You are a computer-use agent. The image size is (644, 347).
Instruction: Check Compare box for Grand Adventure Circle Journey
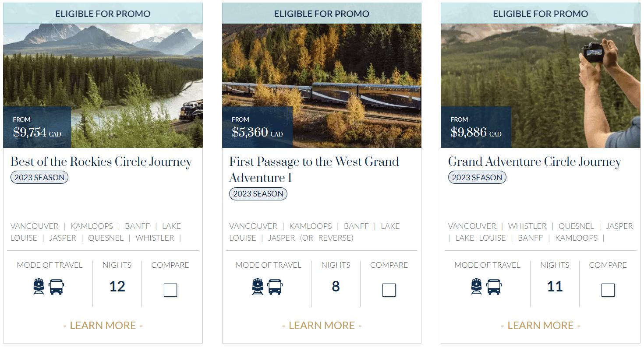(608, 290)
